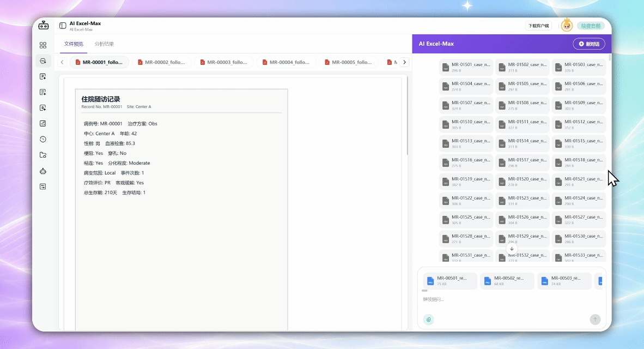The height and width of the screenshot is (349, 644).
Task: Open file chip MR-01502_case_n...
Action: pos(522,67)
